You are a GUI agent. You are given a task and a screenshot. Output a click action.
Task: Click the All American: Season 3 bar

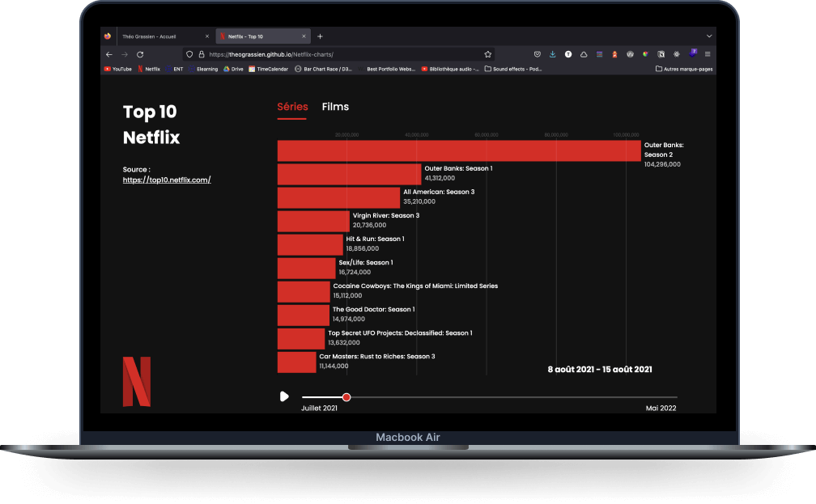(338, 197)
